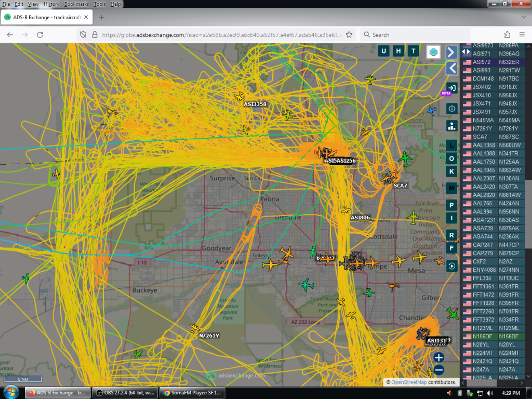
Task: Select DCM148 row in aircraft list
Action: tap(494, 79)
